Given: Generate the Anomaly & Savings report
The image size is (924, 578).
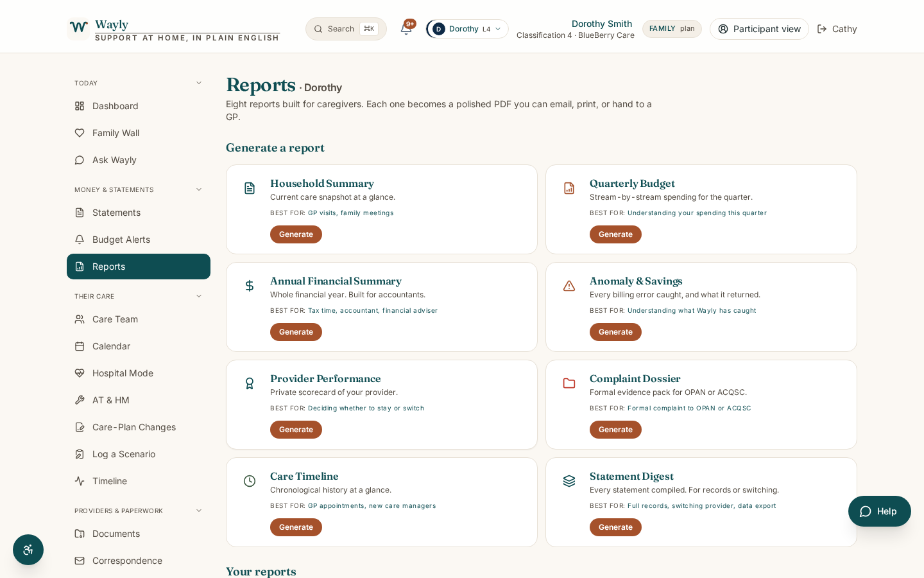Looking at the screenshot, I should point(615,332).
